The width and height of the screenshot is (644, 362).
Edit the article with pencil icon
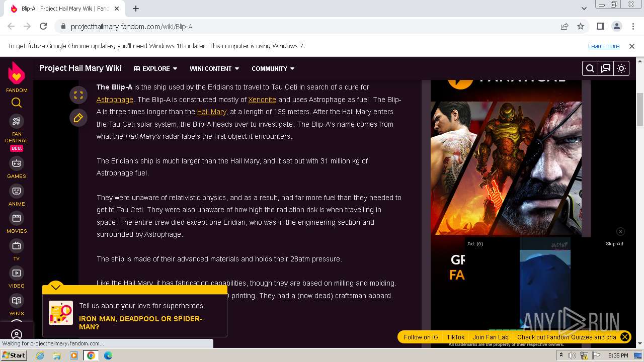(x=78, y=118)
